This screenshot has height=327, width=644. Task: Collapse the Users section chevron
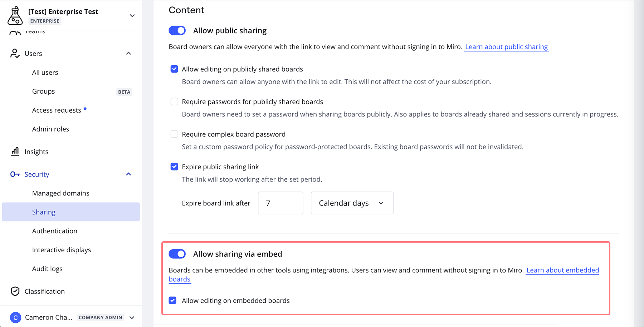tap(128, 54)
